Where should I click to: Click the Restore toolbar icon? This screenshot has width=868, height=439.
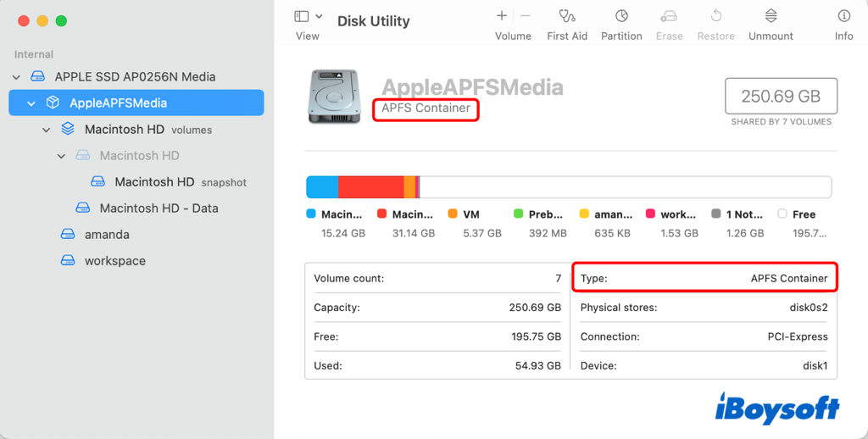pos(715,16)
